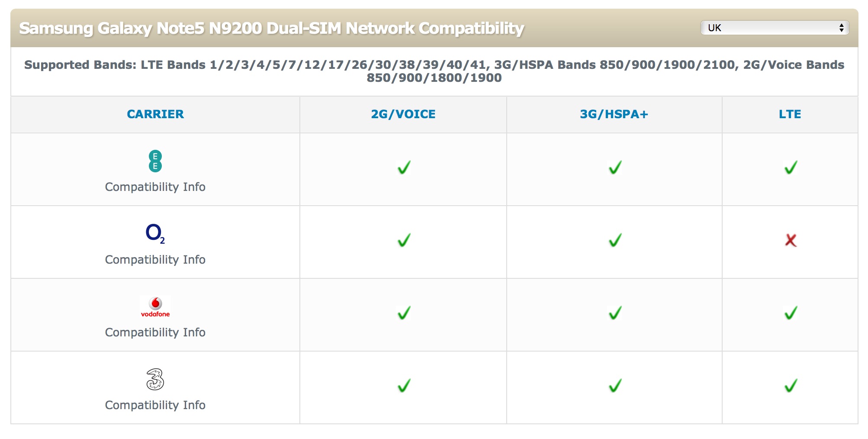Click the Supported Bands text line
868x439 pixels.
[x=434, y=71]
